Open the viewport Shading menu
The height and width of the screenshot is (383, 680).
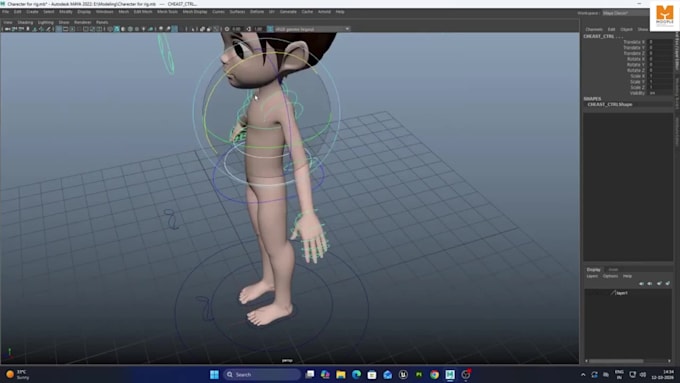tap(25, 22)
